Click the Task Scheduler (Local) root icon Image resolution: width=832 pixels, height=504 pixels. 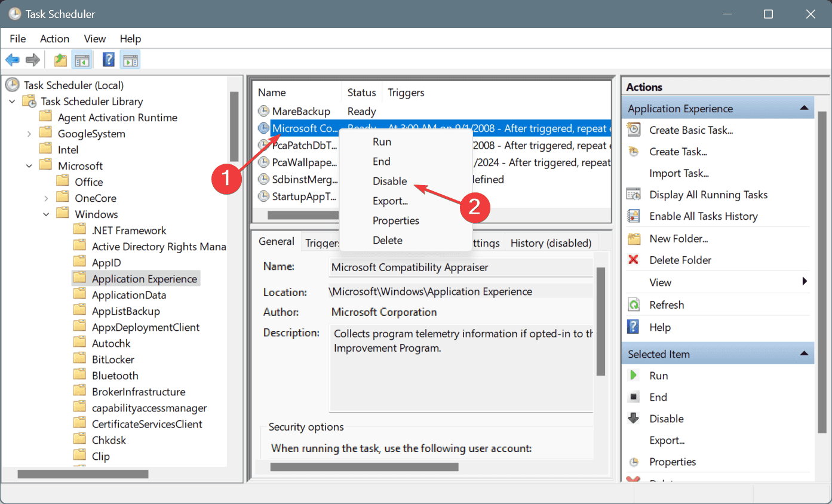(12, 85)
